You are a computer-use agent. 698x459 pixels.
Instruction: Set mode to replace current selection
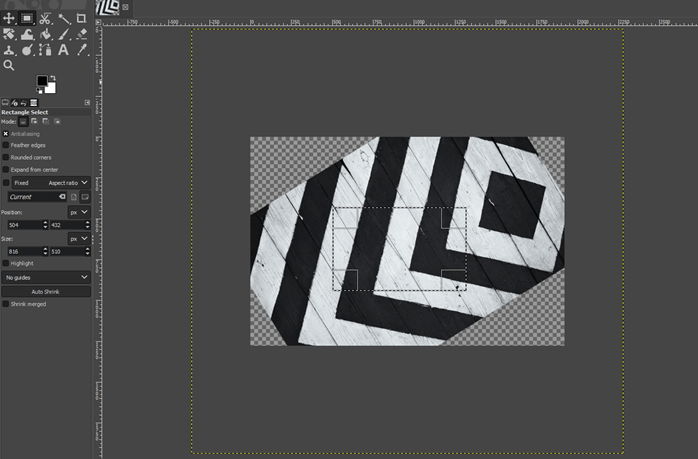point(23,122)
